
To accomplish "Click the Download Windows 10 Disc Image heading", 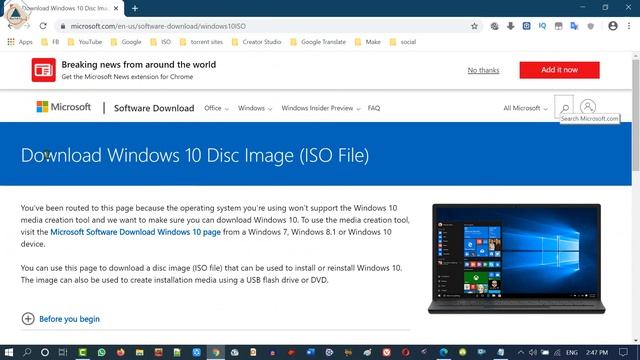I will pyautogui.click(x=195, y=156).
